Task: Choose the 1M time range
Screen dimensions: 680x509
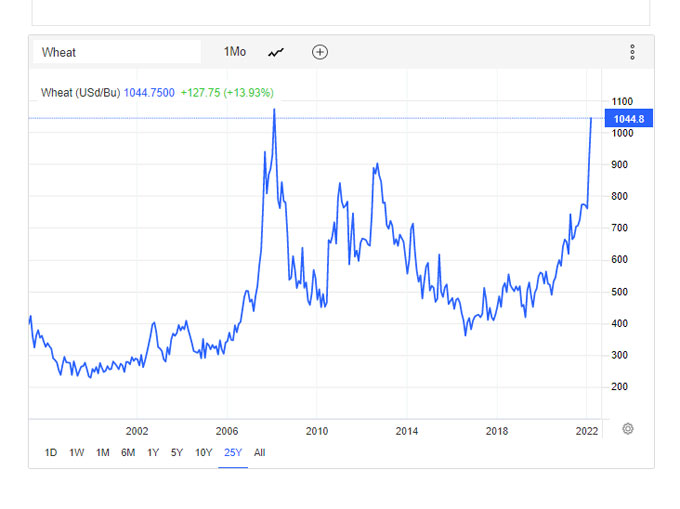Action: (103, 452)
